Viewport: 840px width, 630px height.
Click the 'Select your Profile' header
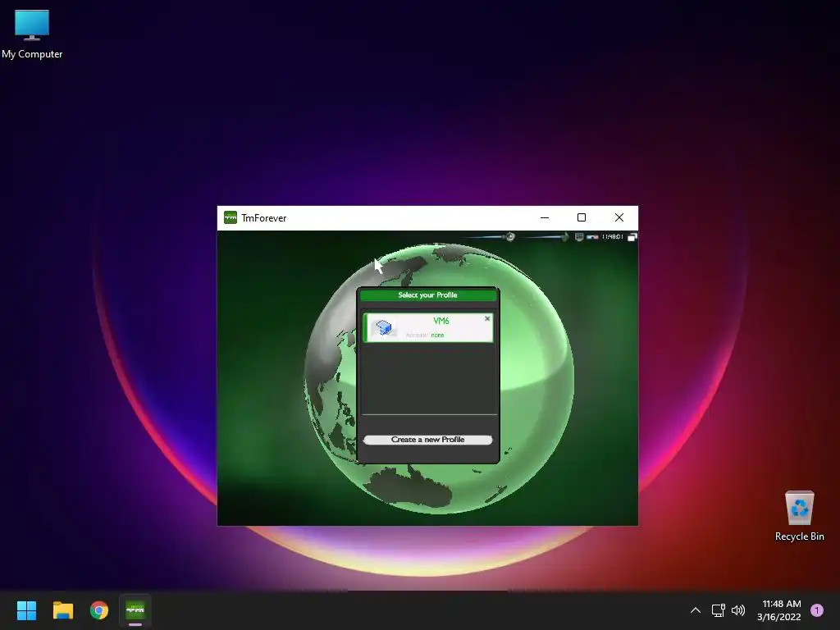pos(427,295)
